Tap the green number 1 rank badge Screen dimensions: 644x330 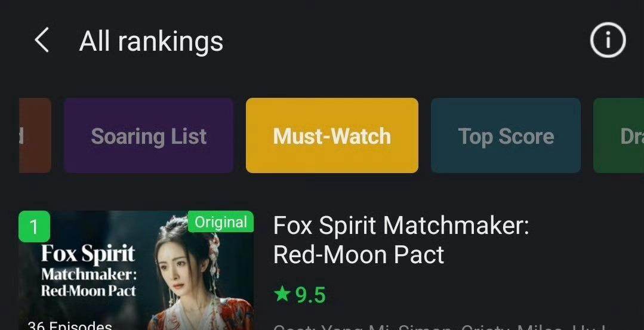point(34,226)
